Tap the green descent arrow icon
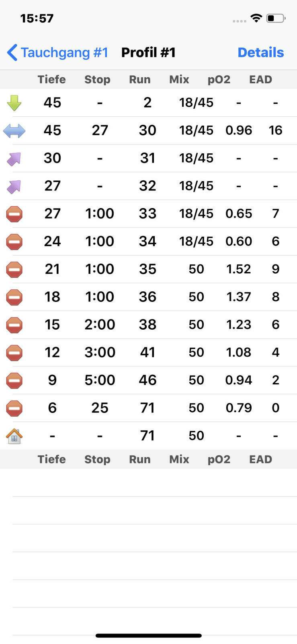The height and width of the screenshot is (644, 297). [14, 103]
